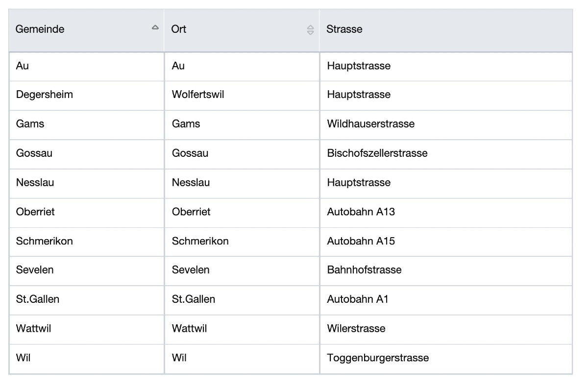Click Schmerikon in the Ort column
The image size is (588, 392).
coord(200,241)
